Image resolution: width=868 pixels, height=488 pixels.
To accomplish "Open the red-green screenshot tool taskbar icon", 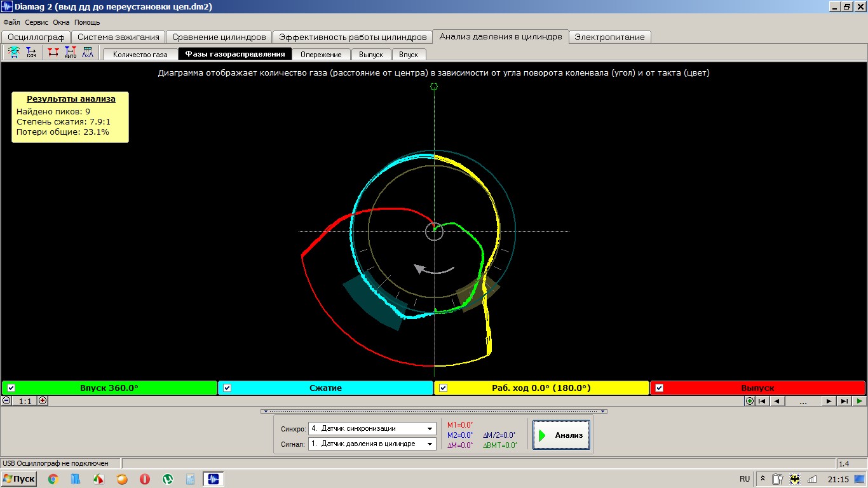I will (98, 479).
